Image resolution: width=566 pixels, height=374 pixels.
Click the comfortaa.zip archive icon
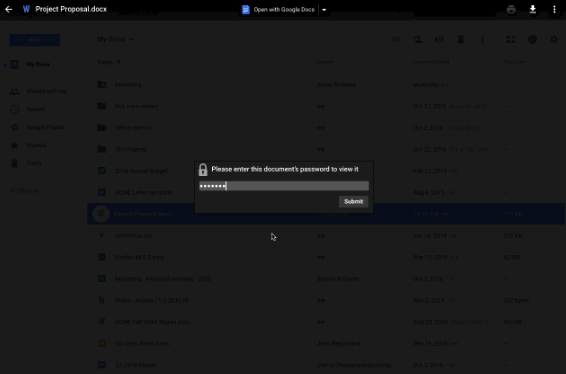pos(102,235)
